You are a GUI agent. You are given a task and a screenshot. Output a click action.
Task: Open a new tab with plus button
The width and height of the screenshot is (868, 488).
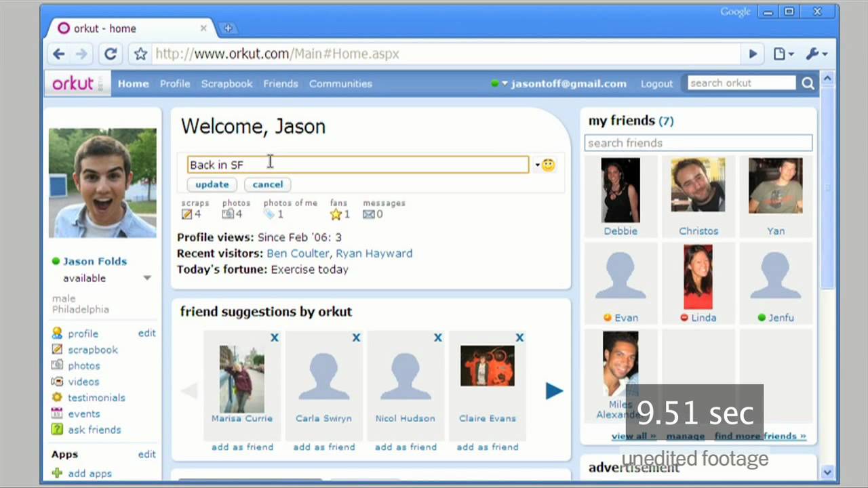click(x=228, y=28)
